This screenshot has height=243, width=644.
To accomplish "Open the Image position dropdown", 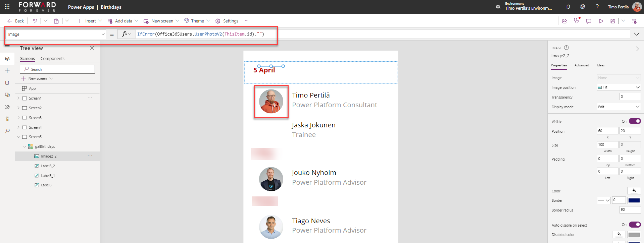I will point(618,87).
